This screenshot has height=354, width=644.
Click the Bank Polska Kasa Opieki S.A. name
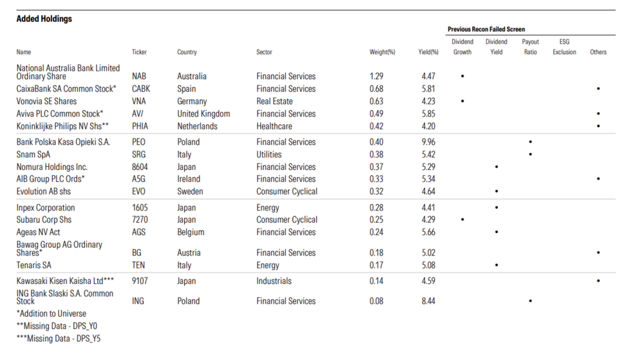pyautogui.click(x=62, y=142)
